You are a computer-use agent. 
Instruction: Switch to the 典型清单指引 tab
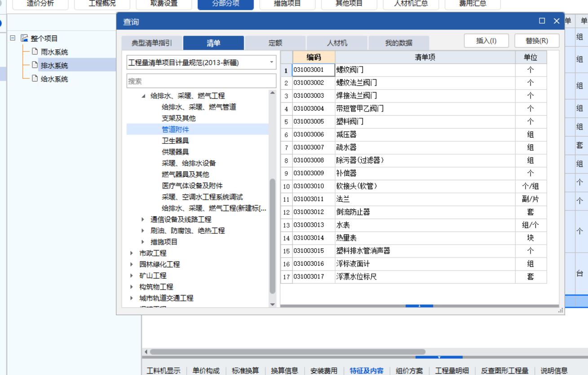[150, 42]
